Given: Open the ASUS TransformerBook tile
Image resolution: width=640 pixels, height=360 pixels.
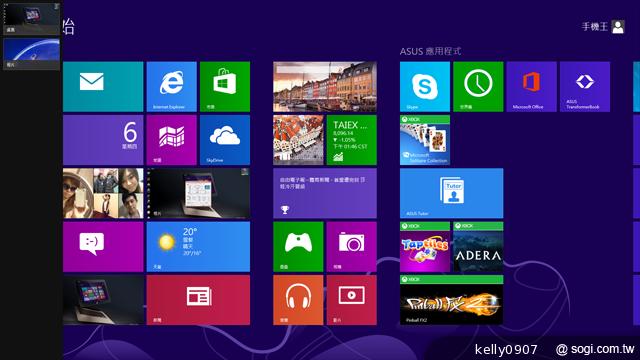Looking at the screenshot, I should [x=585, y=87].
